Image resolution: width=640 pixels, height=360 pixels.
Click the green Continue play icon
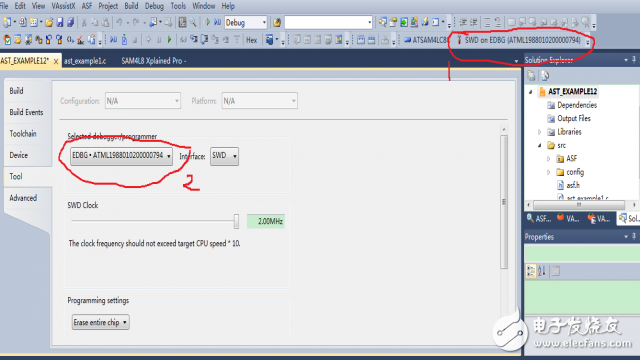(169, 40)
